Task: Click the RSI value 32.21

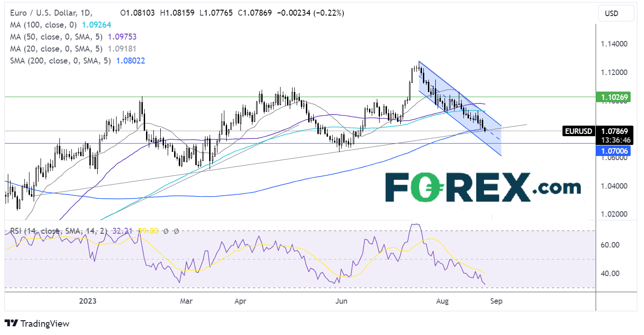Action: (x=122, y=231)
